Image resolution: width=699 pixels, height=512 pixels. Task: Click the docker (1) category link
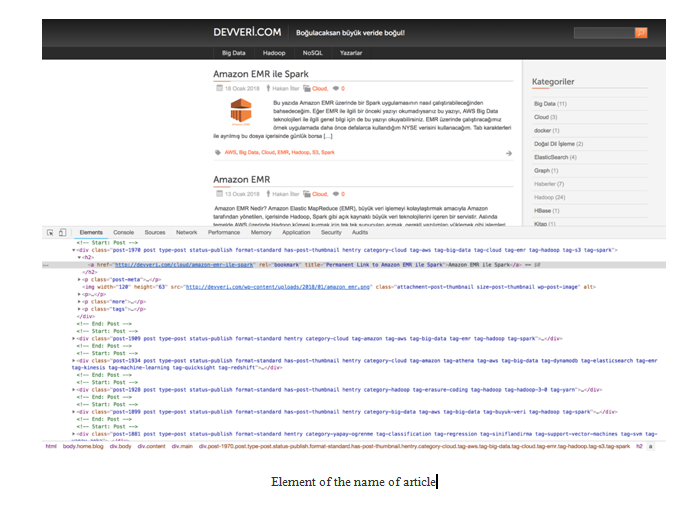(x=546, y=131)
